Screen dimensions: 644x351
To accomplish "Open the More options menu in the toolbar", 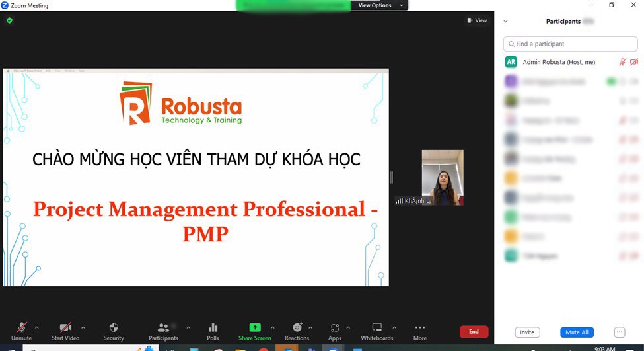I will point(419,331).
